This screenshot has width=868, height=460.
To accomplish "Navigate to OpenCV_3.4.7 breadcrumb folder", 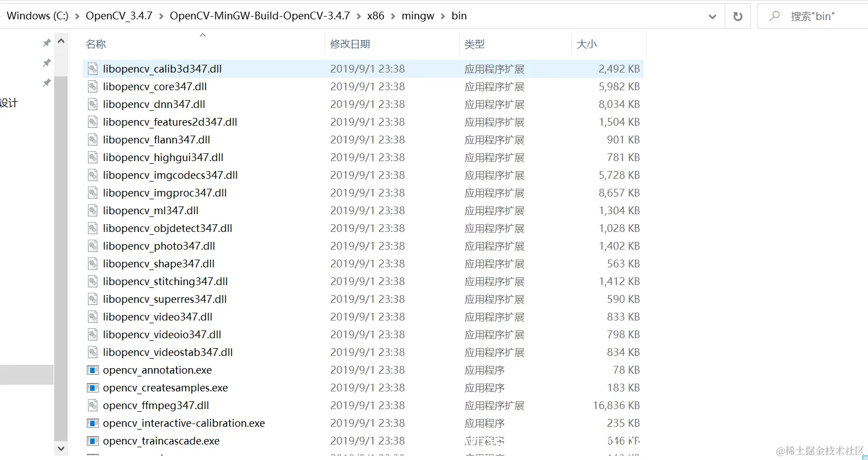I will [119, 16].
